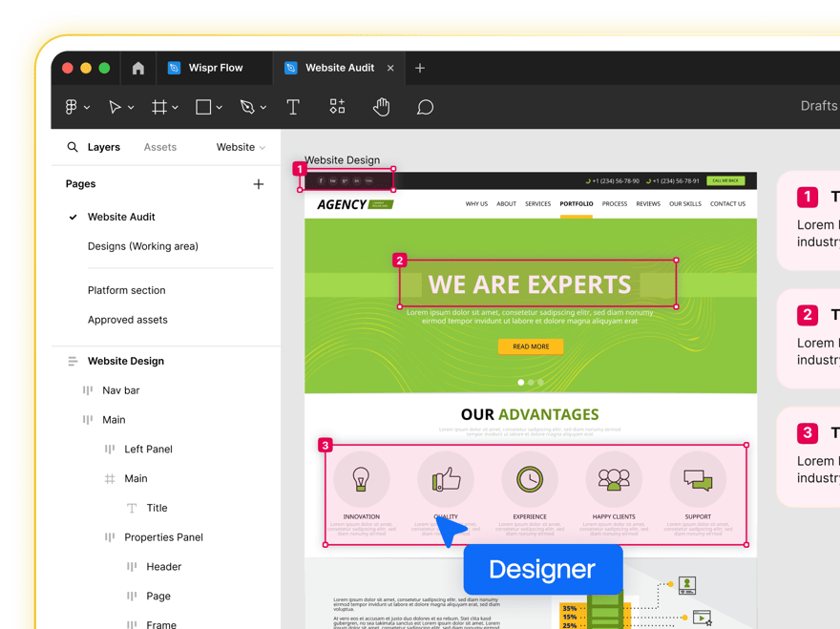Image resolution: width=840 pixels, height=629 pixels.
Task: Switch to the Layers panel tab
Action: [x=104, y=147]
